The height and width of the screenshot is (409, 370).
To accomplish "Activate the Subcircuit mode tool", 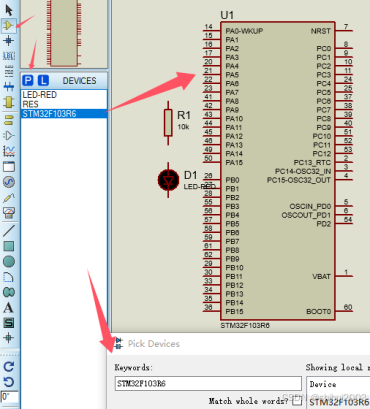I will [x=9, y=102].
